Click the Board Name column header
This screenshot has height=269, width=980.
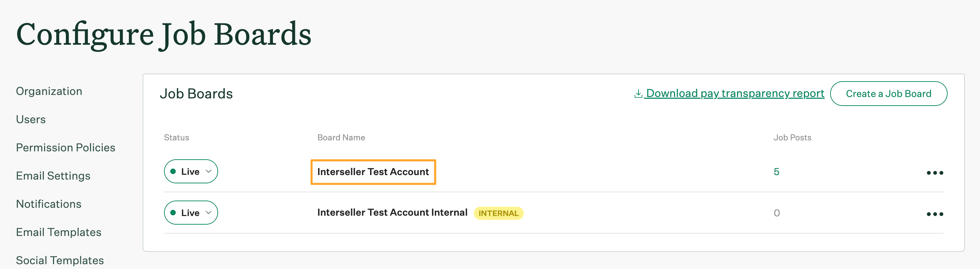(341, 138)
